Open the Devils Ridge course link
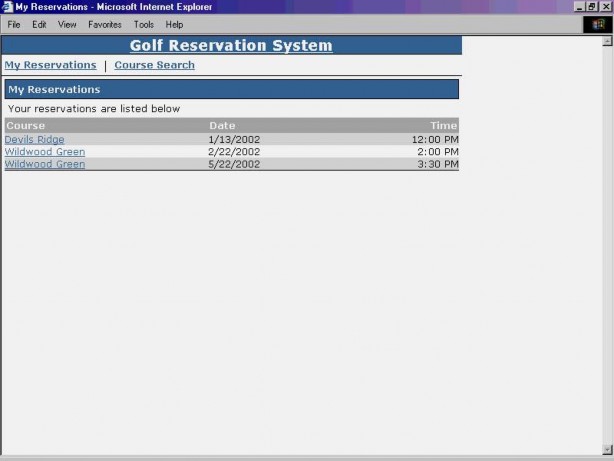 pyautogui.click(x=34, y=139)
